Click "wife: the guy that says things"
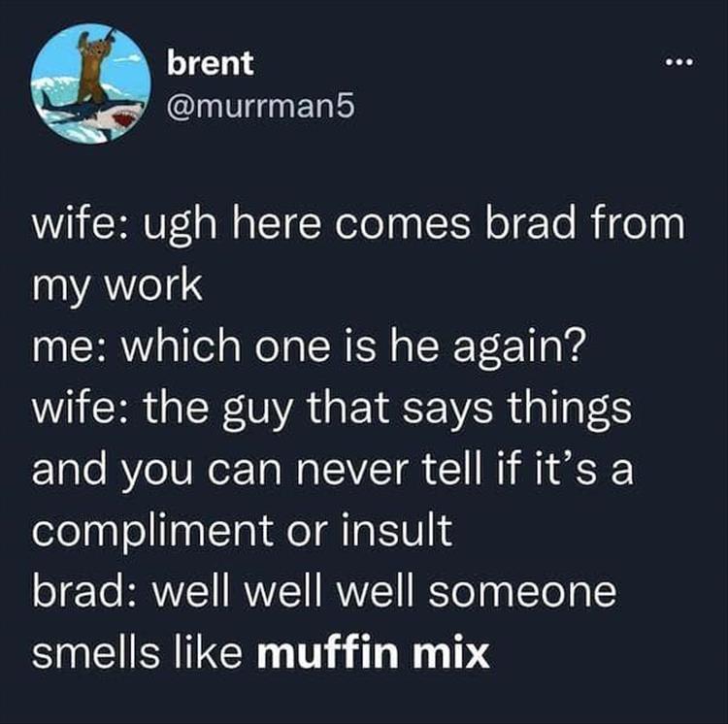This screenshot has height=724, width=728. pyautogui.click(x=332, y=410)
